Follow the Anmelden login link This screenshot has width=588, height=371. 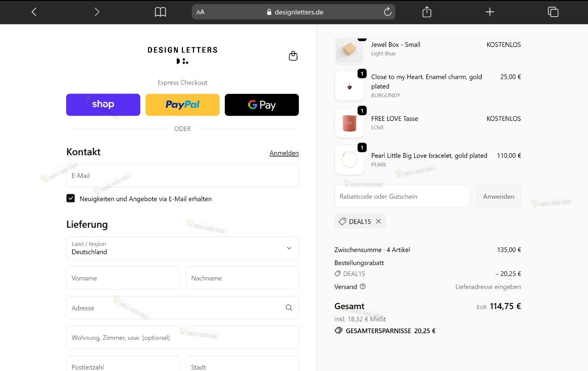pos(284,153)
